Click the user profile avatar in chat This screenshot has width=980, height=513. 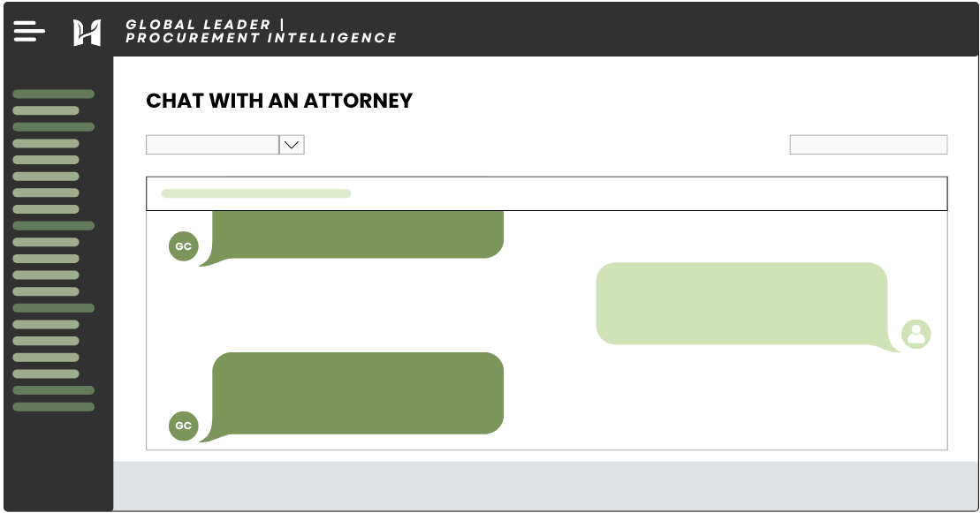click(x=916, y=334)
